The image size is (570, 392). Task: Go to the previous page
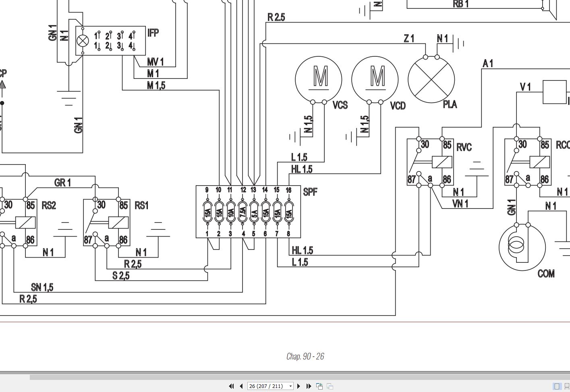[x=241, y=386]
